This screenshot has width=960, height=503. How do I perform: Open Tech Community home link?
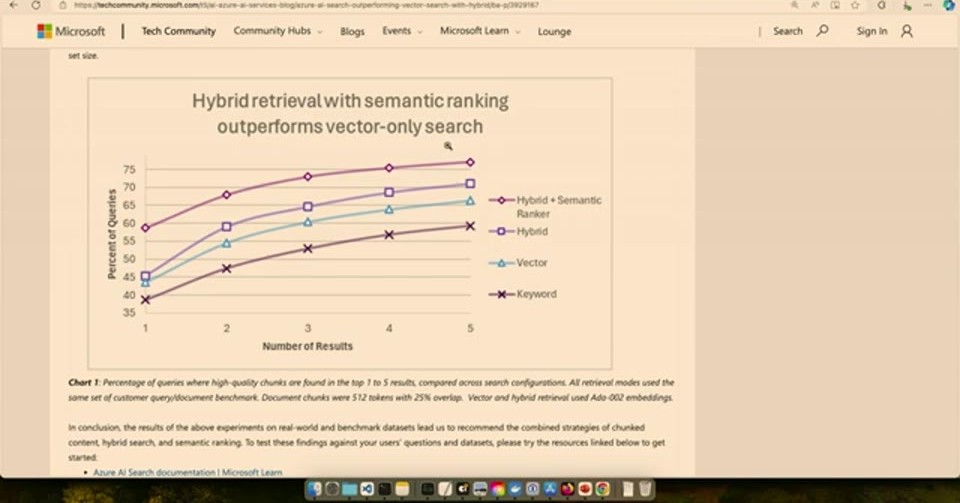(x=179, y=31)
